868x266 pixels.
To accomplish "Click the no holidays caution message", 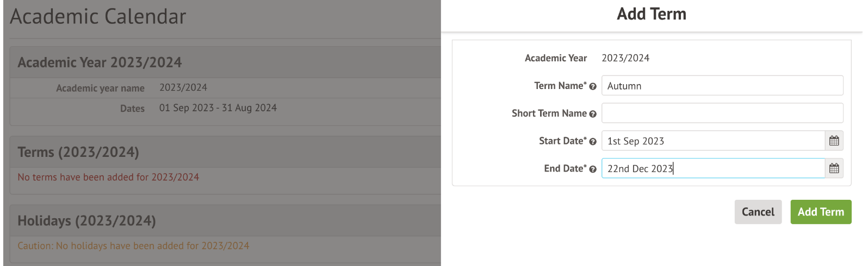I will coord(133,246).
